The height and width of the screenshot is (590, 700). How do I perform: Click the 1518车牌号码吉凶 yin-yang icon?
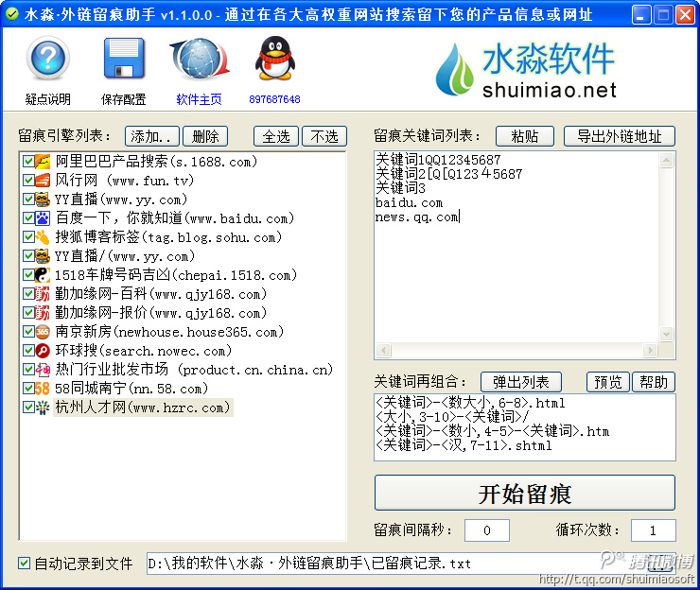coord(43,275)
